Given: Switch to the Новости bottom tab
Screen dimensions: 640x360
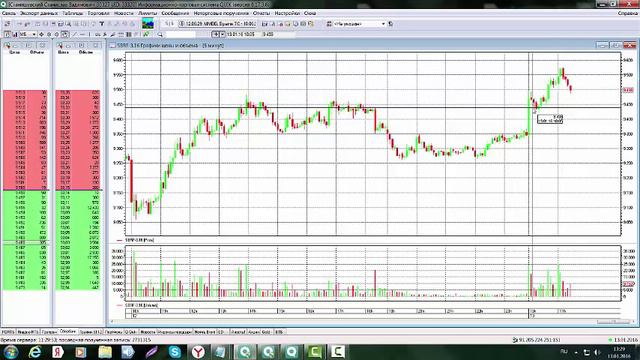Looking at the screenshot, I should (x=147, y=332).
